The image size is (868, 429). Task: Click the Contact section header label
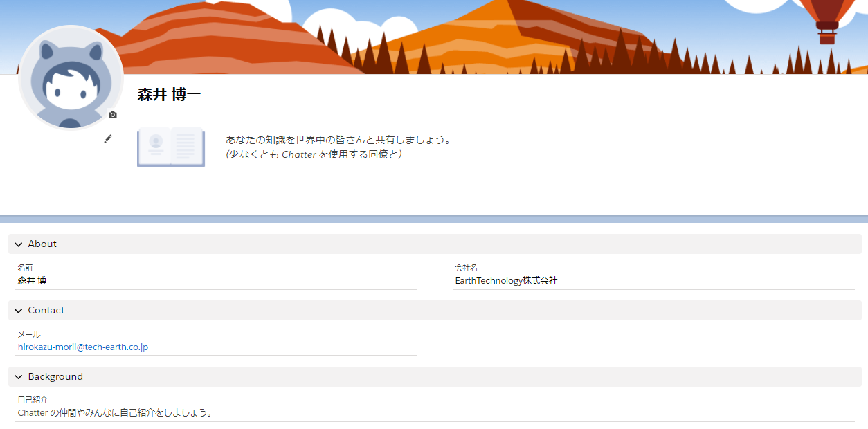(x=46, y=311)
